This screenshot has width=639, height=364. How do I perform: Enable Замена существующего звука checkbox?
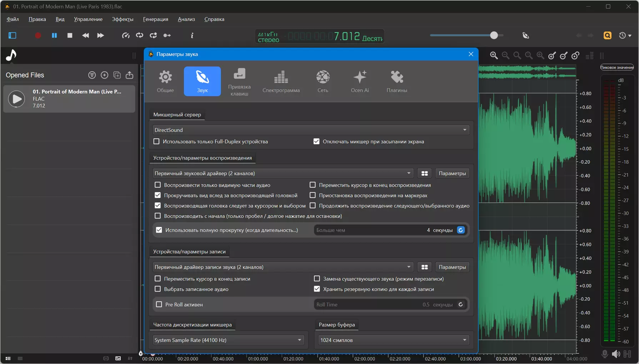tap(317, 279)
